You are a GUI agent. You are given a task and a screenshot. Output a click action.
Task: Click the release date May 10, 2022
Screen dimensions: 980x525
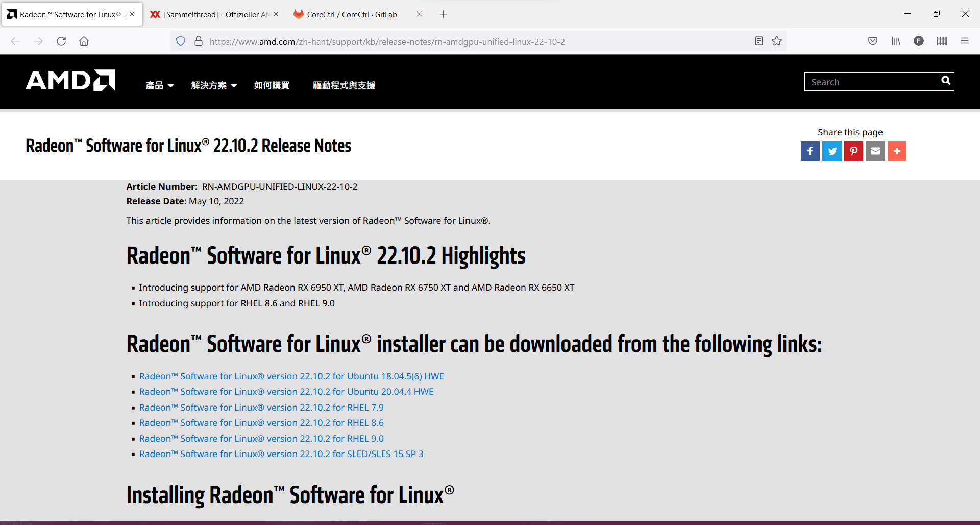[x=216, y=201]
